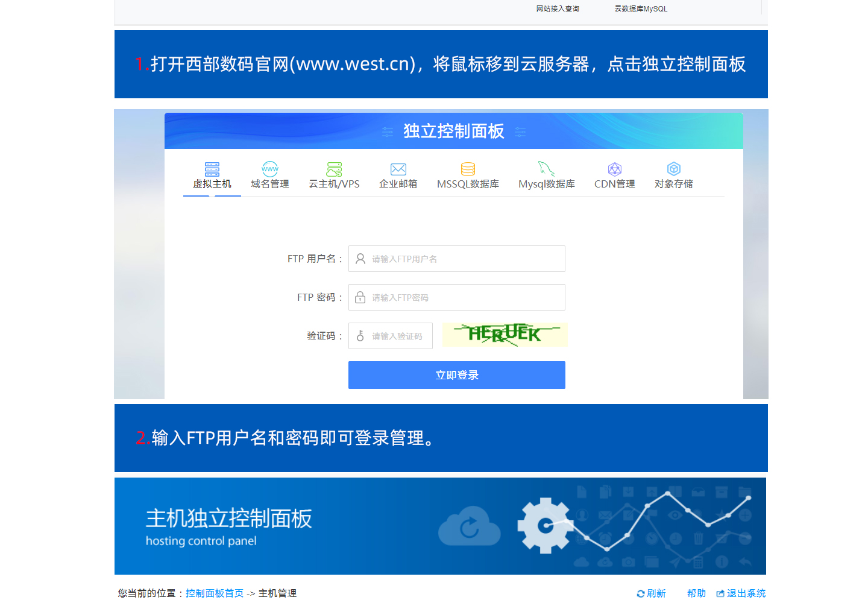Click the CDN管理 icon
Image resolution: width=868 pixels, height=603 pixels.
click(x=614, y=169)
